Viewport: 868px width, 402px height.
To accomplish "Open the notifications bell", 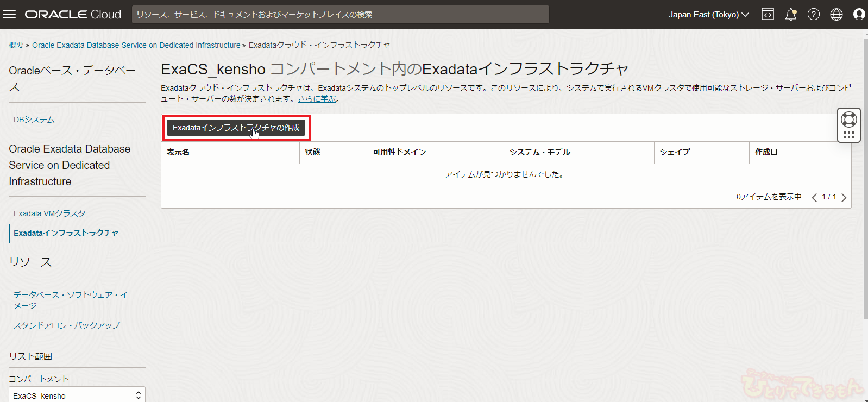I will tap(791, 15).
